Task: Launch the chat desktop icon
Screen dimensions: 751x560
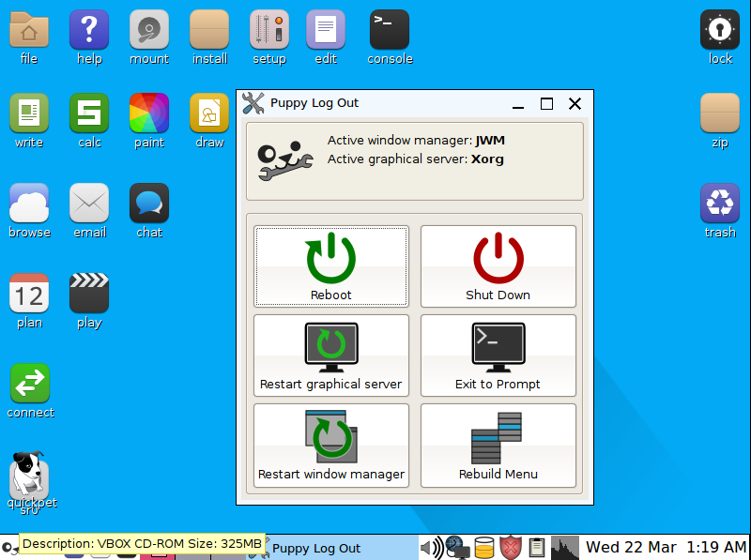Action: tap(149, 203)
